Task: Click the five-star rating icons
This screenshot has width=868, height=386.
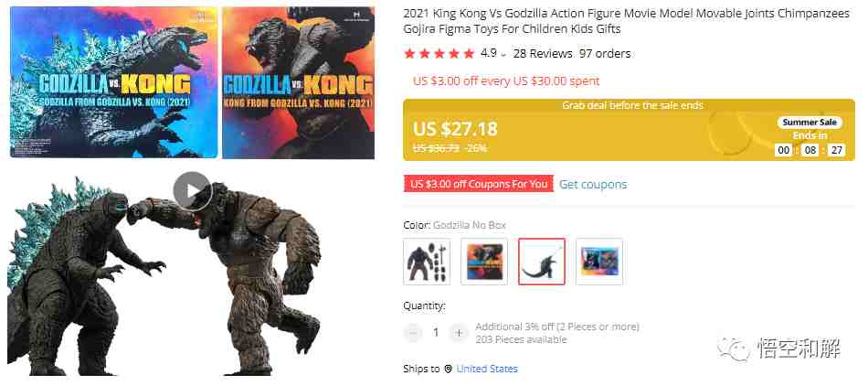Action: (x=439, y=54)
